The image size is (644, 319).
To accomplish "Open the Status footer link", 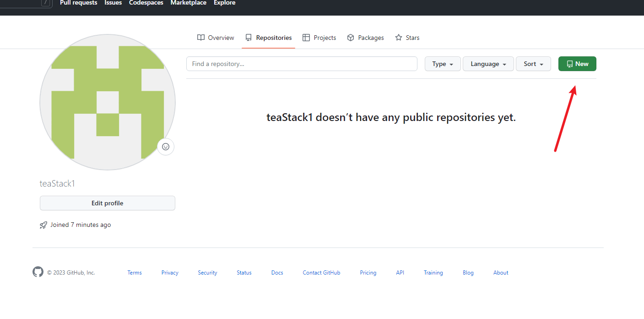I will (x=244, y=273).
